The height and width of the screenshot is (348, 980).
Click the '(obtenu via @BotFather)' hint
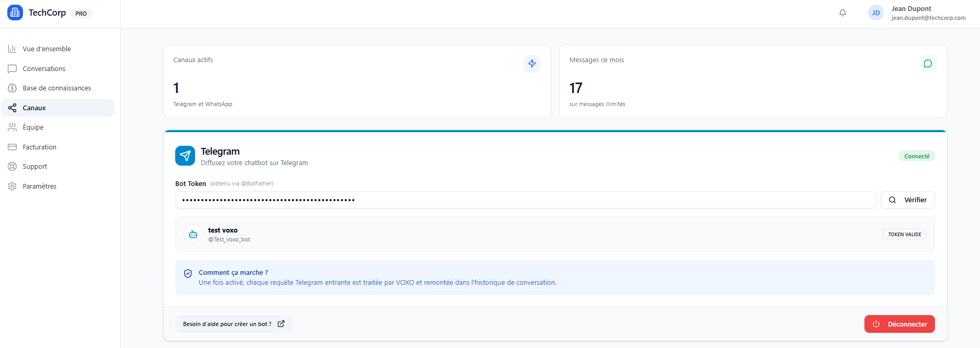(242, 184)
